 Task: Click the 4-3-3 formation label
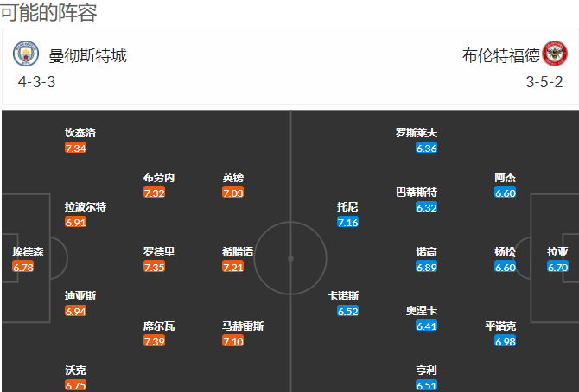point(36,82)
